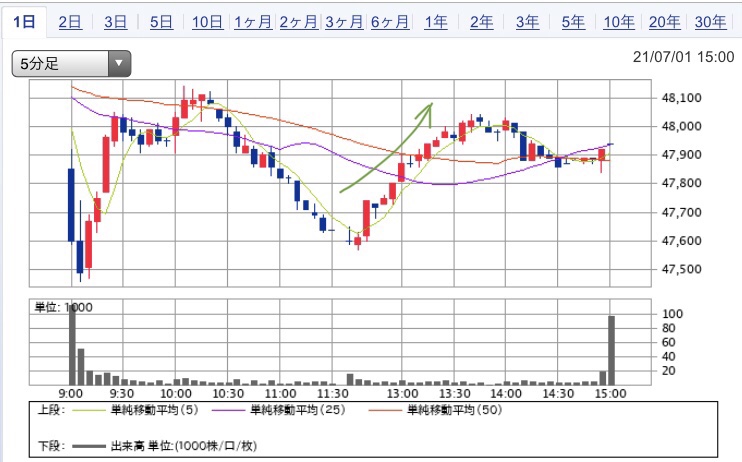Click the 上段 legend row label
The width and height of the screenshot is (742, 462).
51,410
